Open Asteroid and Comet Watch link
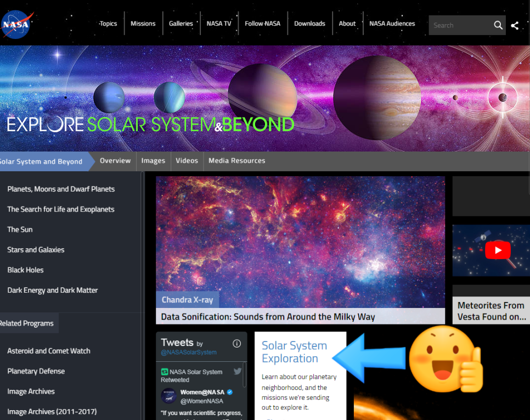This screenshot has width=530, height=420. (49, 351)
